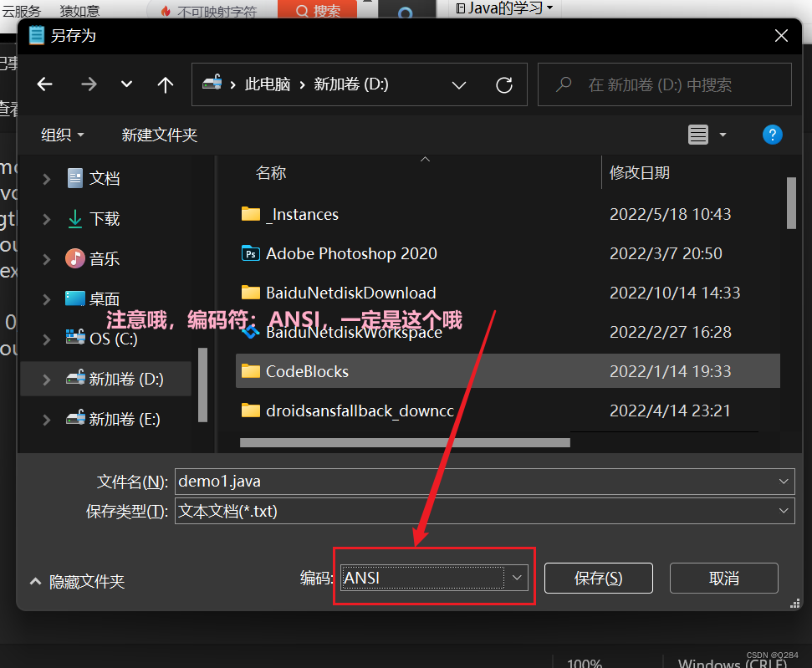Click the back navigation arrow

pos(44,84)
